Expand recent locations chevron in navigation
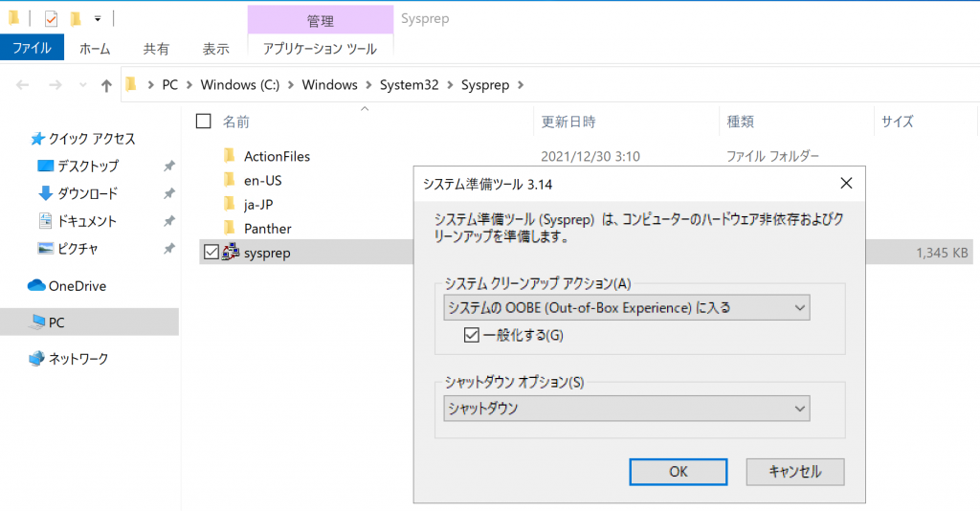Viewport: 980px width, 511px height. tap(82, 85)
